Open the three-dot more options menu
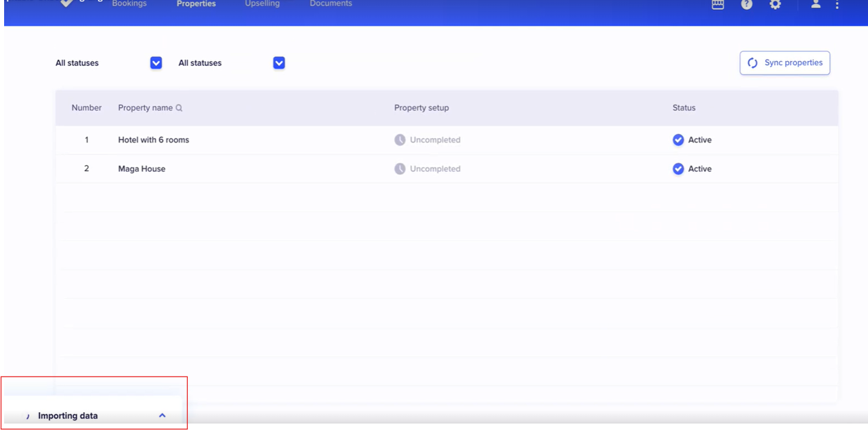This screenshot has width=868, height=430. 837,5
